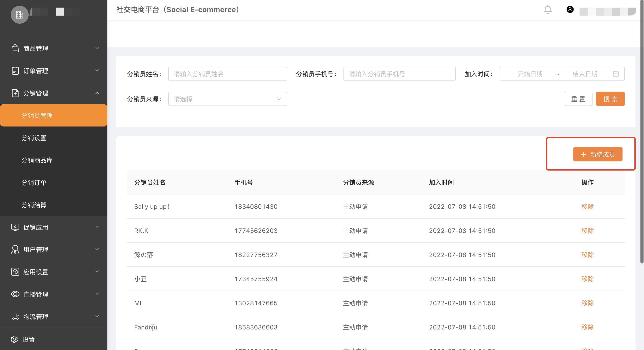Click phone number 13028147665

click(x=256, y=303)
